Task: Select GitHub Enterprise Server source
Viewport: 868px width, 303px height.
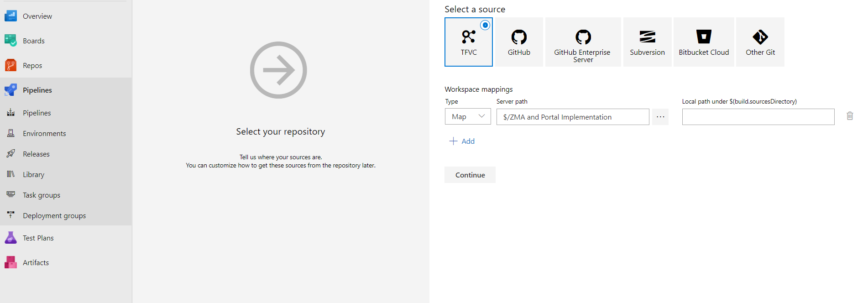Action: click(583, 42)
